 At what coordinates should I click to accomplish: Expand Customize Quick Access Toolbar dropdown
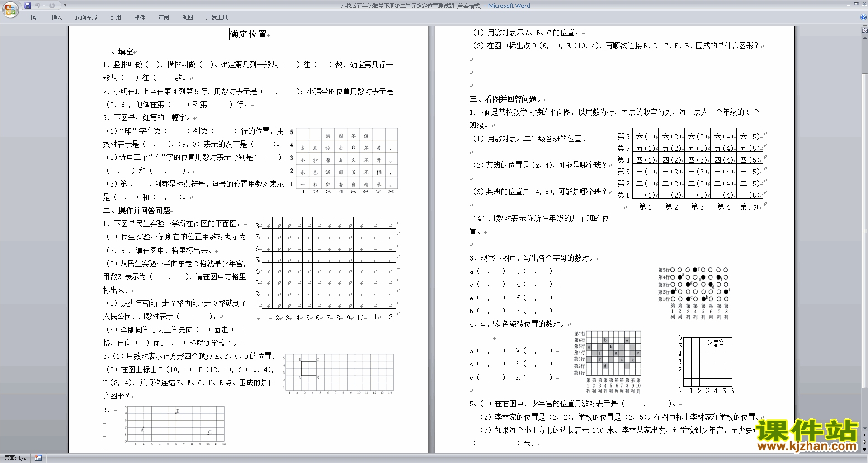[65, 5]
